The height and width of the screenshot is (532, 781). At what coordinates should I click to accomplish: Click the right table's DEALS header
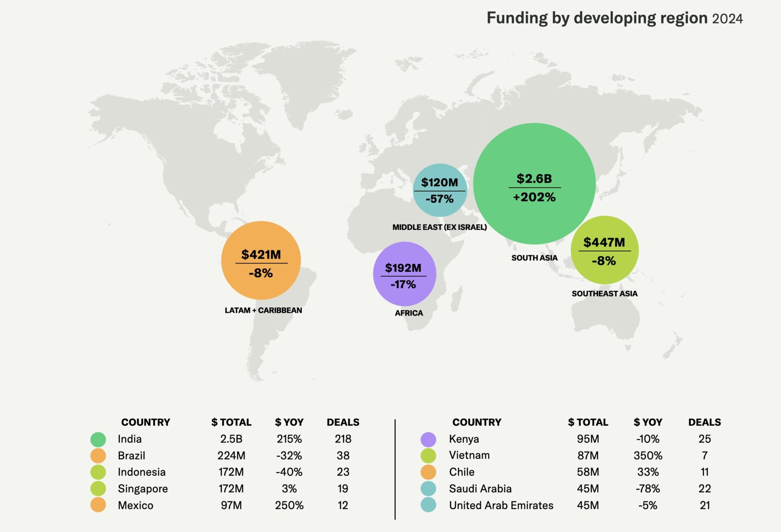(704, 422)
